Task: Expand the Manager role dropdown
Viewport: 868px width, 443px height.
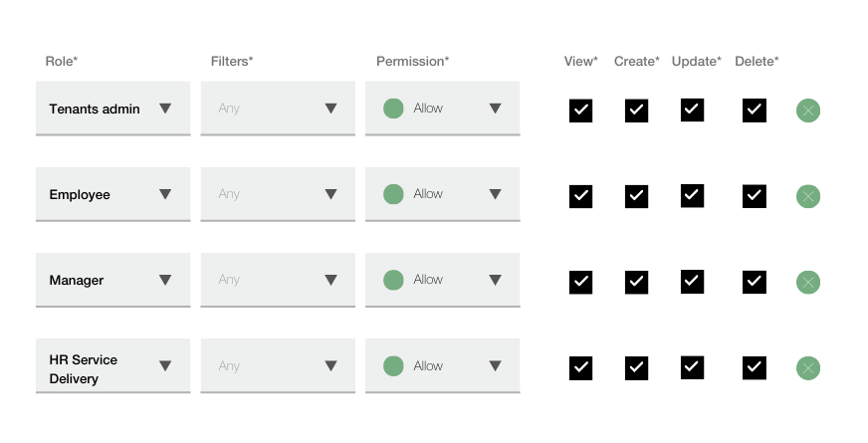Action: click(112, 280)
